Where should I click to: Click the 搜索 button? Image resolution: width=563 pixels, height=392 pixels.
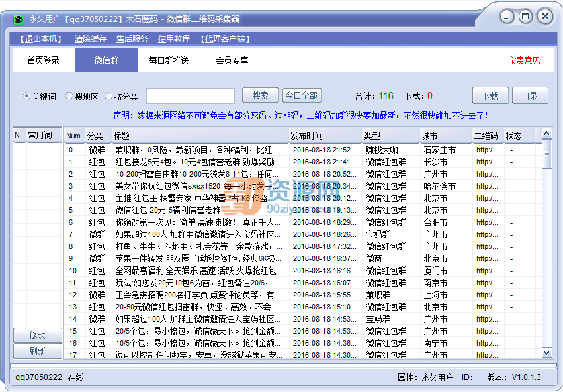260,95
